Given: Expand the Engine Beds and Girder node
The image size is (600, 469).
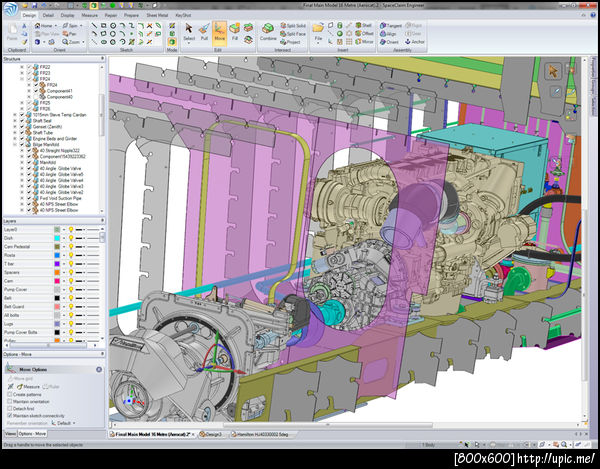Looking at the screenshot, I should 15,138.
